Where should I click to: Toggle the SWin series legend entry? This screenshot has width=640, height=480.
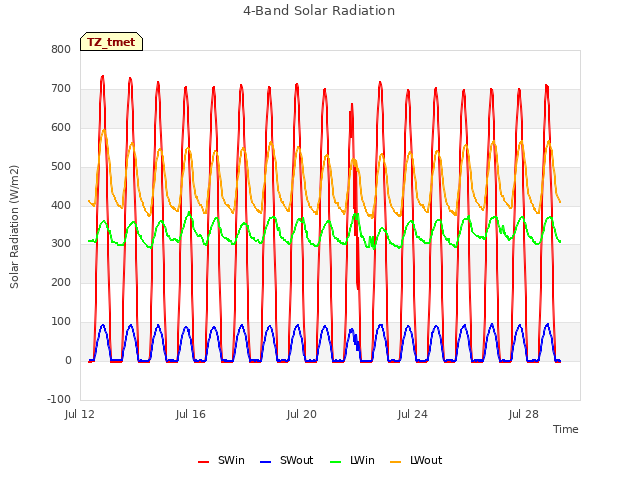click(x=221, y=460)
